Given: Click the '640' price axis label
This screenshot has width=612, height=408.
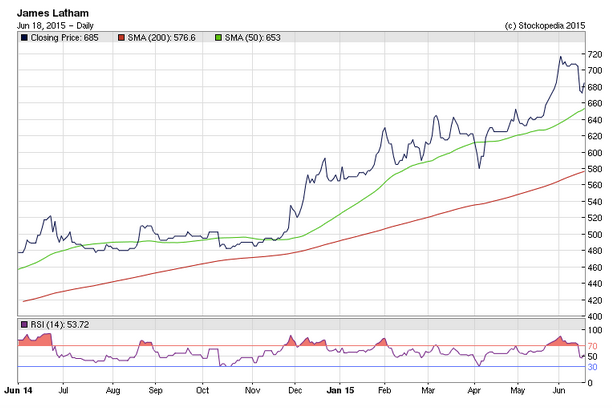Looking at the screenshot, I should (x=595, y=120).
